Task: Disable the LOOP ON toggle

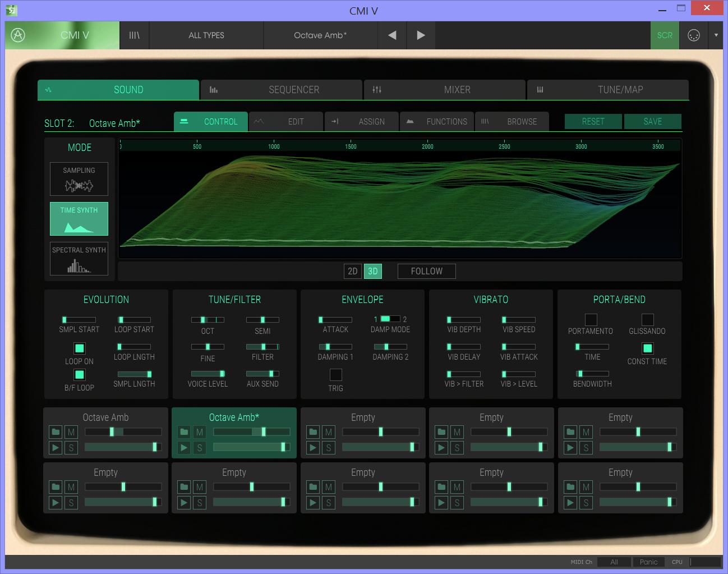Action: tap(80, 348)
